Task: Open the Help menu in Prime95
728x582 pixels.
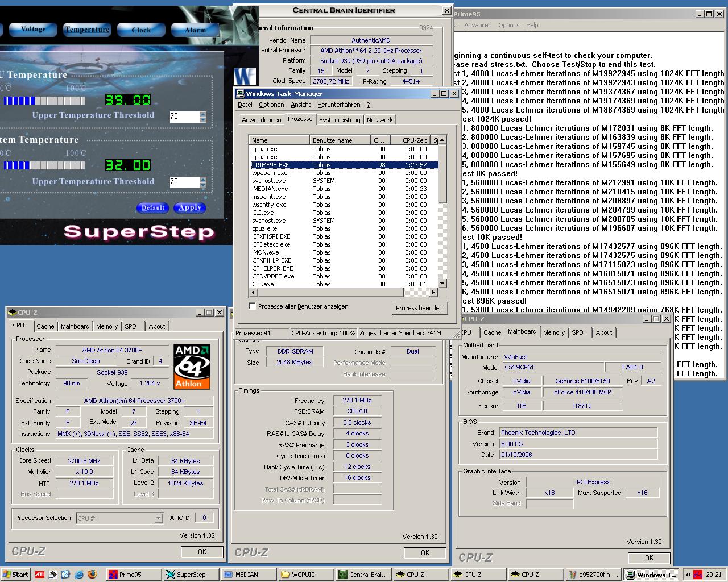Action: 532,25
